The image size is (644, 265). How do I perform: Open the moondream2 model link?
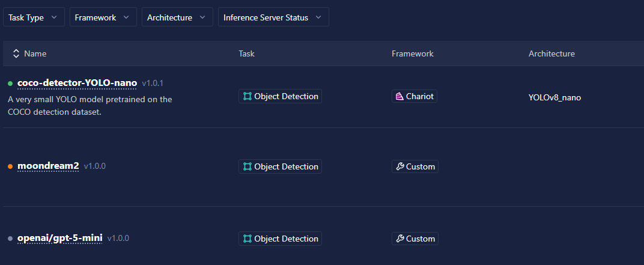[x=48, y=166]
